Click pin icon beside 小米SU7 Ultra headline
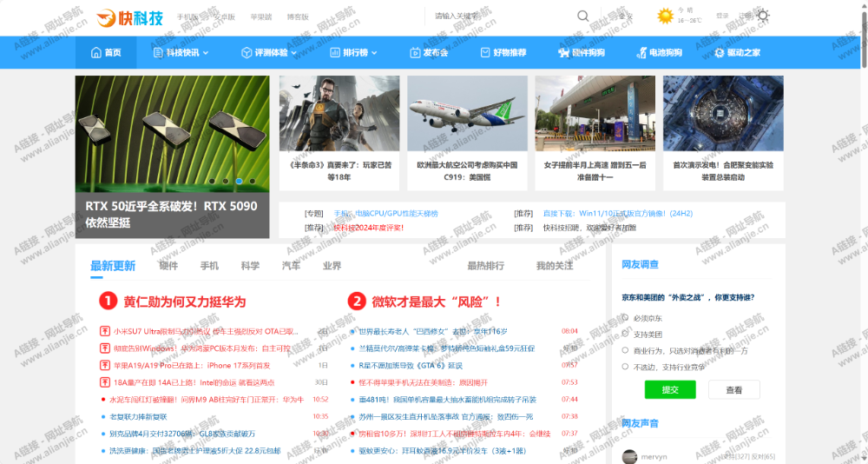The width and height of the screenshot is (868, 464). (x=105, y=332)
